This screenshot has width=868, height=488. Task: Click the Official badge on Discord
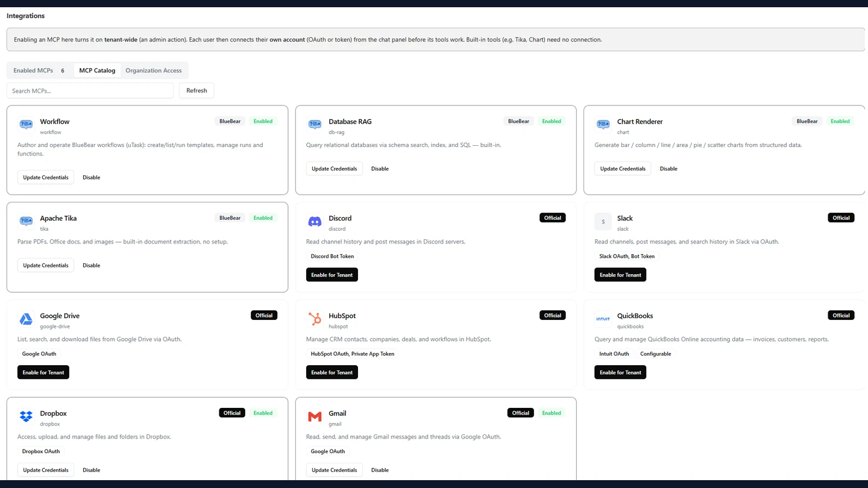coord(553,218)
